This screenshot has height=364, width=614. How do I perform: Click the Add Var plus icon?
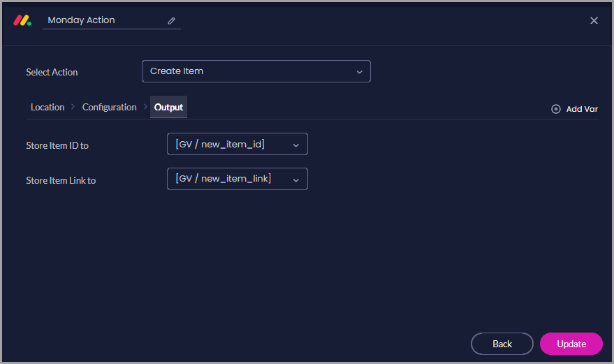pos(555,109)
